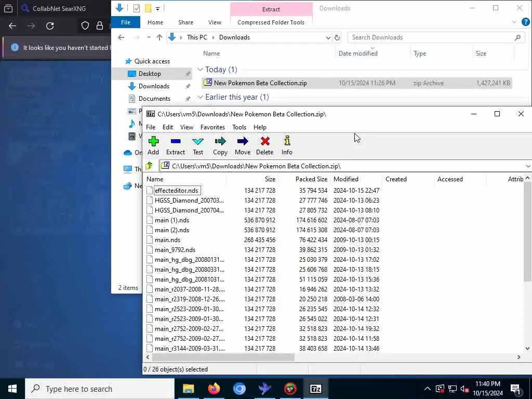The image size is (532, 399).
Task: Collapse the Earlier this year group
Action: (200, 97)
